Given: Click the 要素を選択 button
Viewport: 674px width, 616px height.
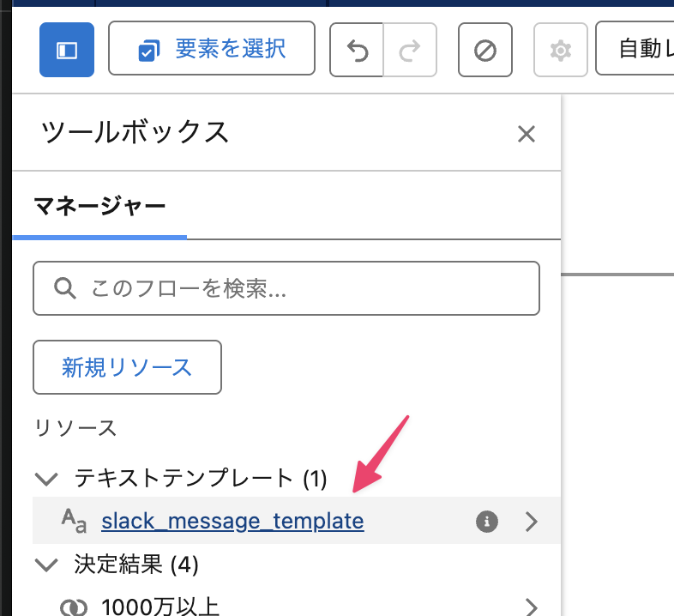Looking at the screenshot, I should click(212, 49).
